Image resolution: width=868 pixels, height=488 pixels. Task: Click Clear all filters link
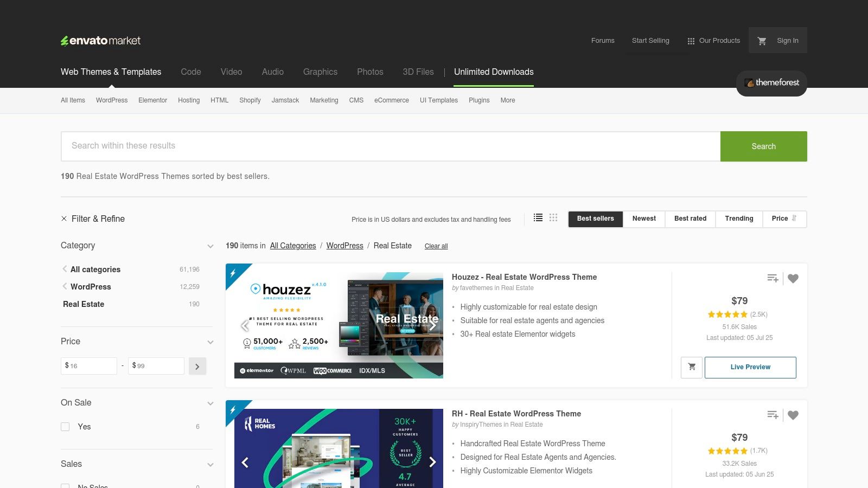point(436,246)
